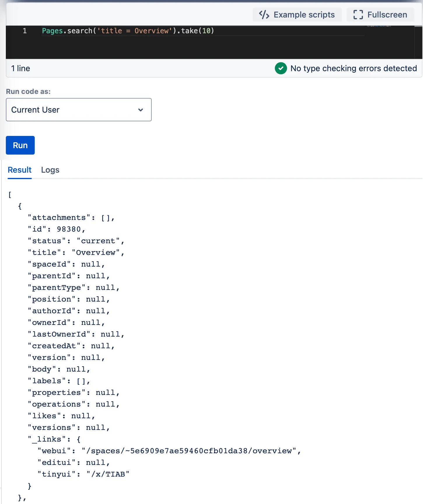Click the "_links": { line
This screenshot has width=423, height=504.
click(54, 439)
